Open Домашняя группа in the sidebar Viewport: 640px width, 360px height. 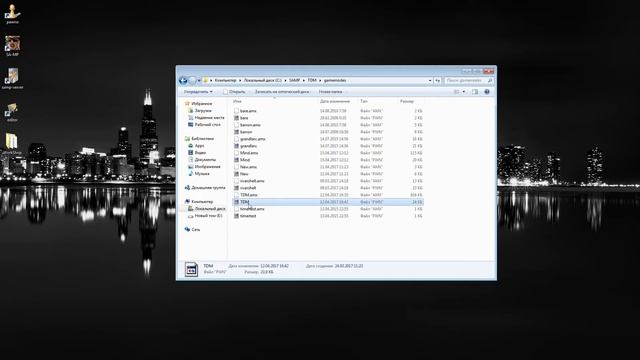pyautogui.click(x=208, y=188)
